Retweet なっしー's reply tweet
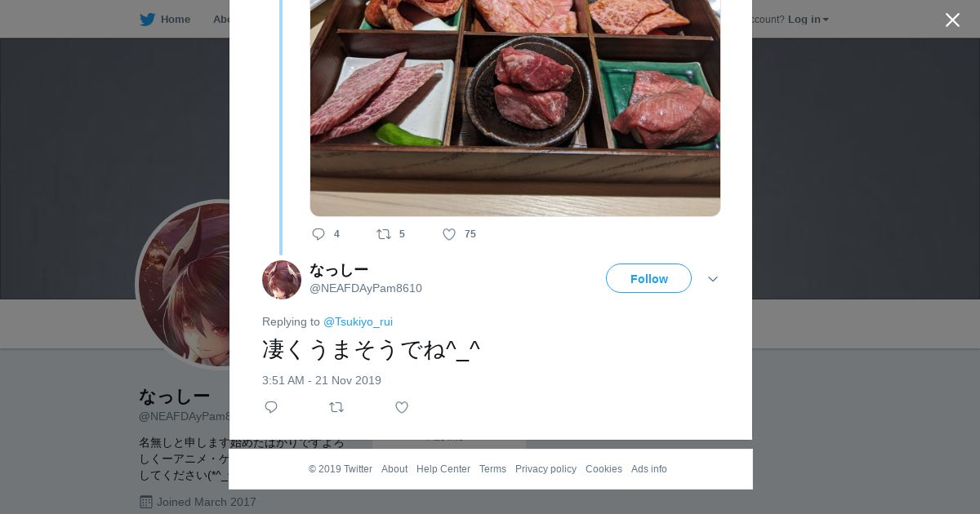This screenshot has height=514, width=980. tap(336, 407)
